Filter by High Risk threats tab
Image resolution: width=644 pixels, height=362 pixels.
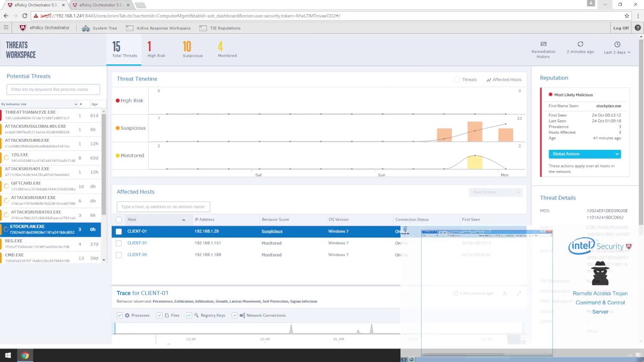point(156,50)
